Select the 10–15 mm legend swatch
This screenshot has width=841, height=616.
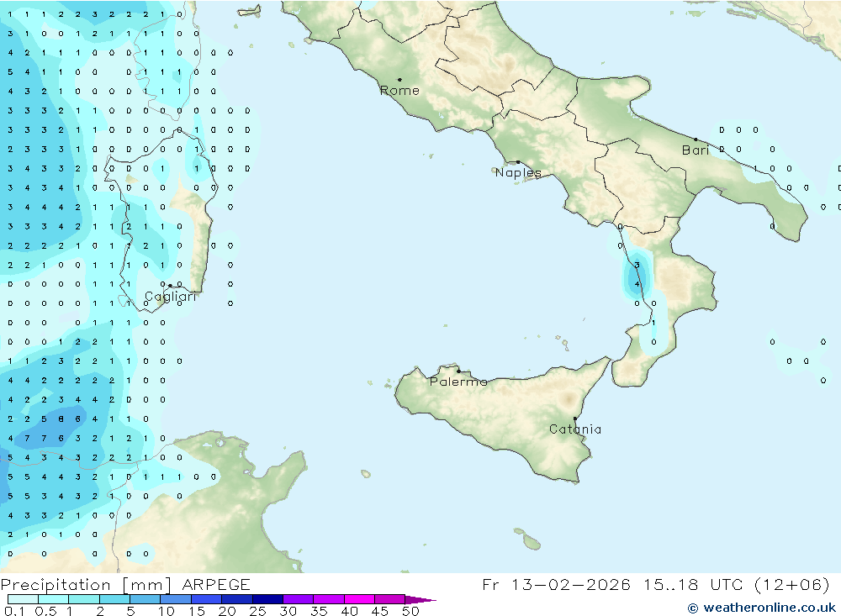pyautogui.click(x=176, y=599)
